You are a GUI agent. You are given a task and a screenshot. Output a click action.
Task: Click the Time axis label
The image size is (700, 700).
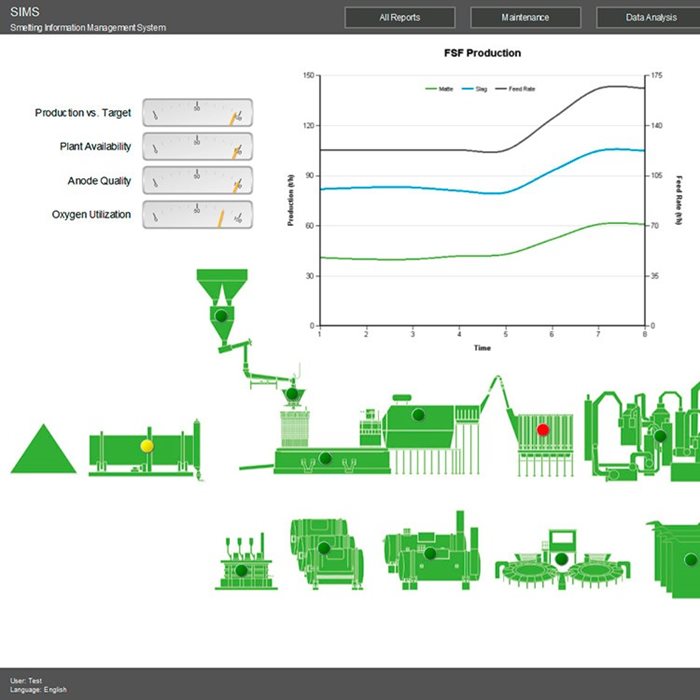(482, 348)
